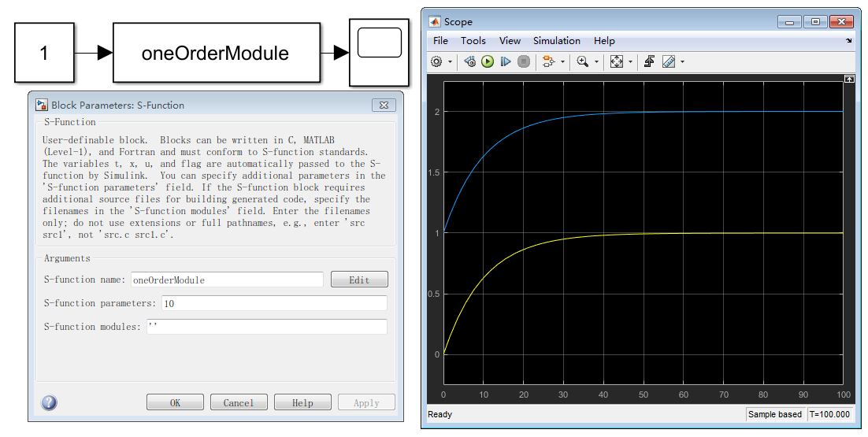The height and width of the screenshot is (437, 868).
Task: Focus the S-function parameters field
Action: (x=275, y=303)
